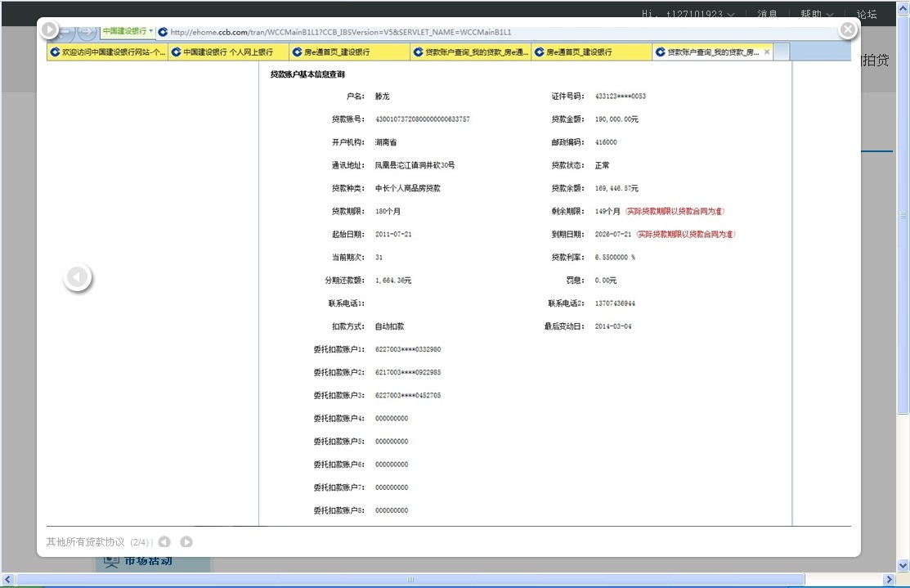The image size is (910, 588).
Task: Expand the Hi, t127101923 user dropdown
Action: click(688, 14)
